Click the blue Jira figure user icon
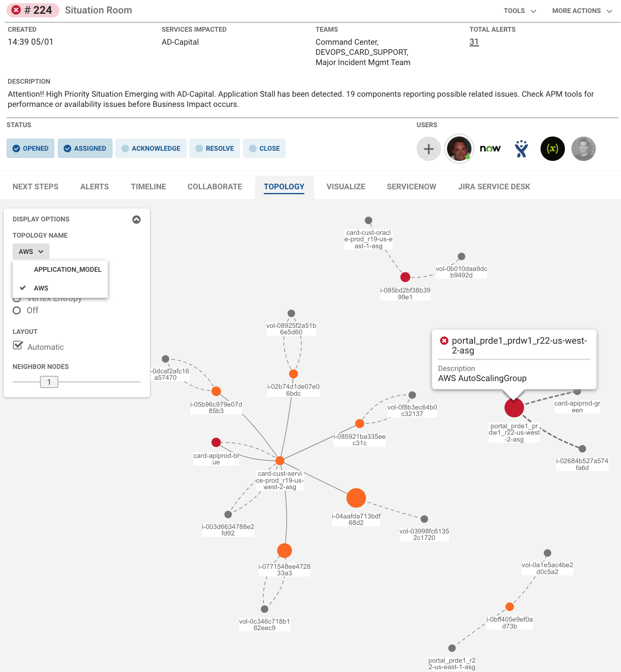 pyautogui.click(x=521, y=149)
